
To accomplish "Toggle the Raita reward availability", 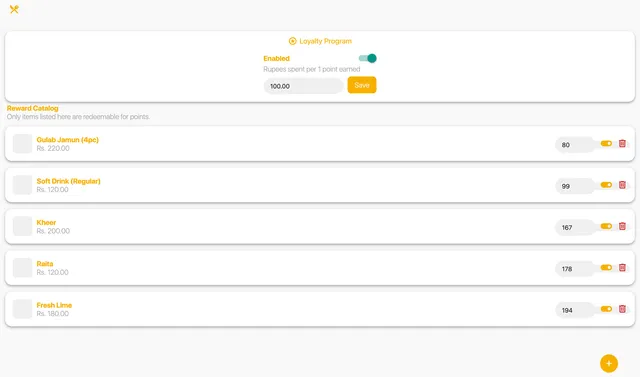I will tap(606, 268).
